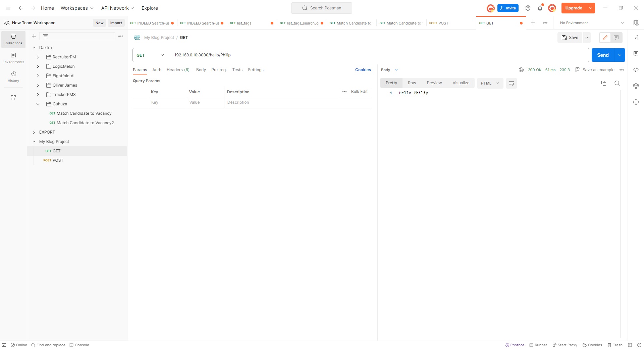Click the Invite button
The image size is (644, 349).
(508, 8)
